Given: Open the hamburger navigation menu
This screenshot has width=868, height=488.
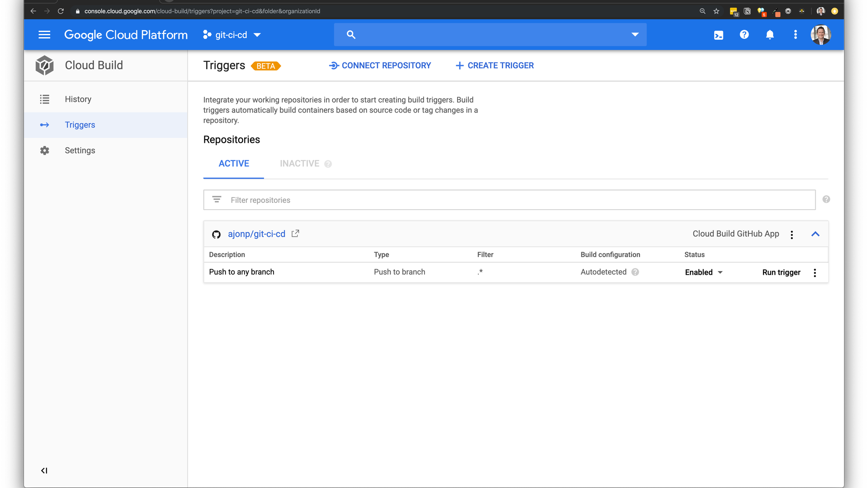Looking at the screenshot, I should pos(44,35).
